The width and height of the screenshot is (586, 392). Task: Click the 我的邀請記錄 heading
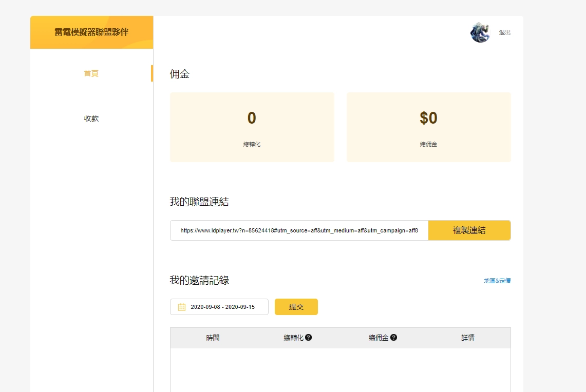200,281
